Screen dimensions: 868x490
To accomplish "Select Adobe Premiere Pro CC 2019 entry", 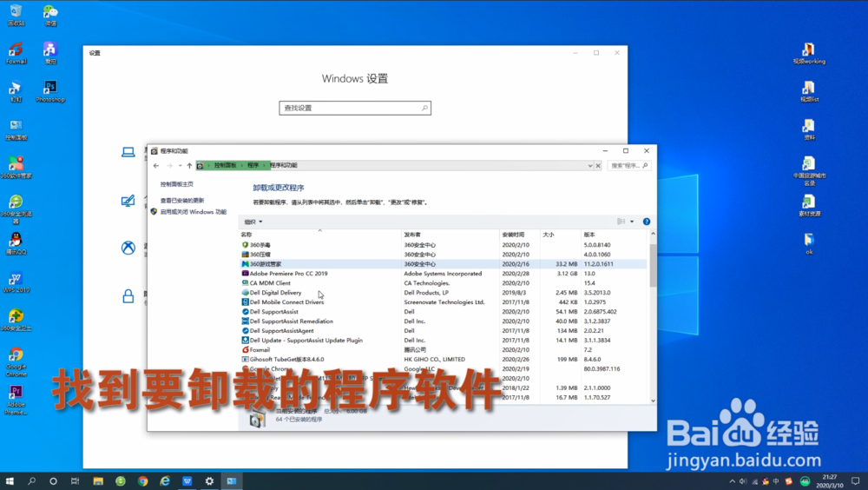I will [x=443, y=274].
